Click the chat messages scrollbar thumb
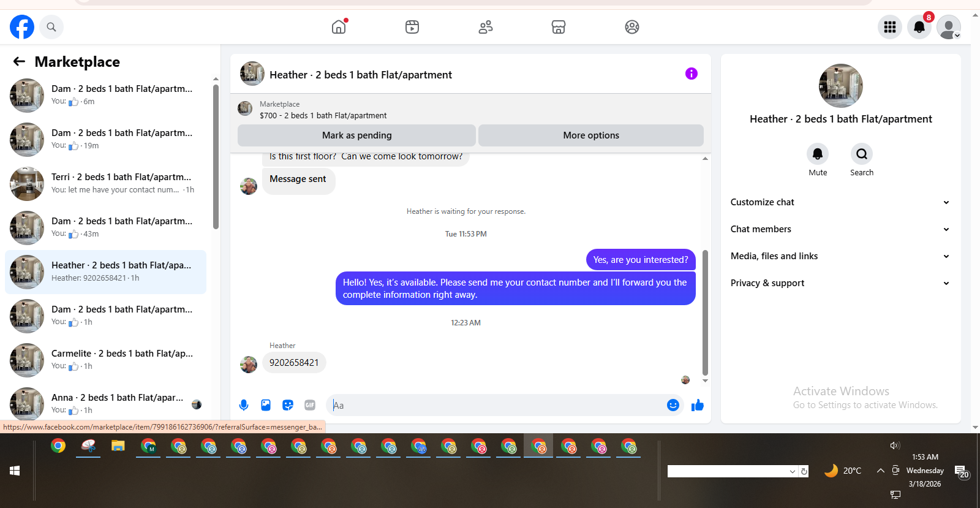Image resolution: width=980 pixels, height=508 pixels. pyautogui.click(x=705, y=313)
